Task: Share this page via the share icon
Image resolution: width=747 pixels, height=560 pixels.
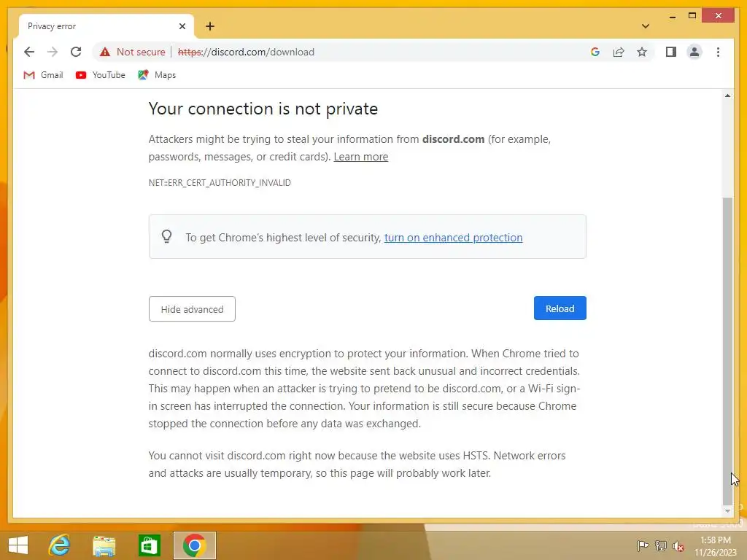Action: click(619, 52)
